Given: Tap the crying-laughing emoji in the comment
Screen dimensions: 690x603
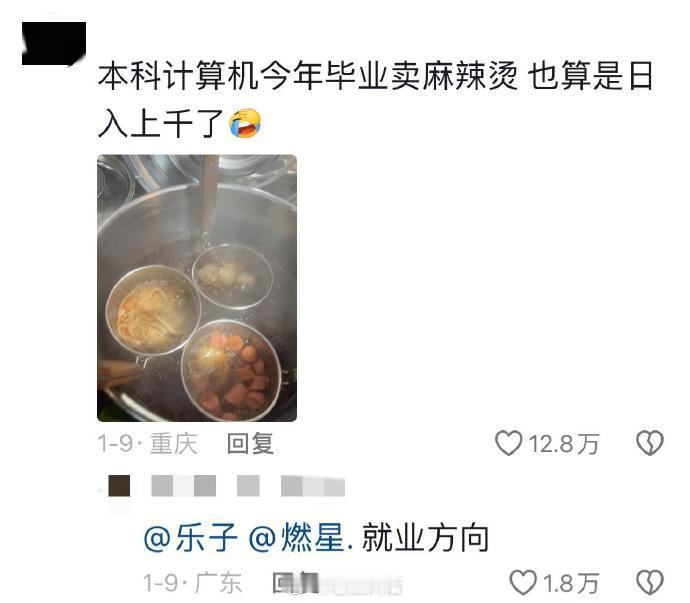Looking at the screenshot, I should [x=245, y=122].
